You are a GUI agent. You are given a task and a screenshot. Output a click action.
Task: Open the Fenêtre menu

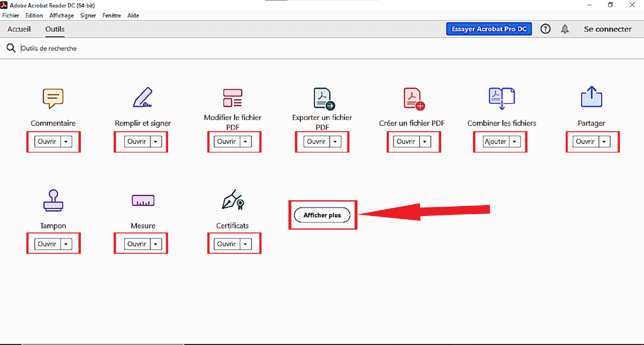[x=112, y=15]
